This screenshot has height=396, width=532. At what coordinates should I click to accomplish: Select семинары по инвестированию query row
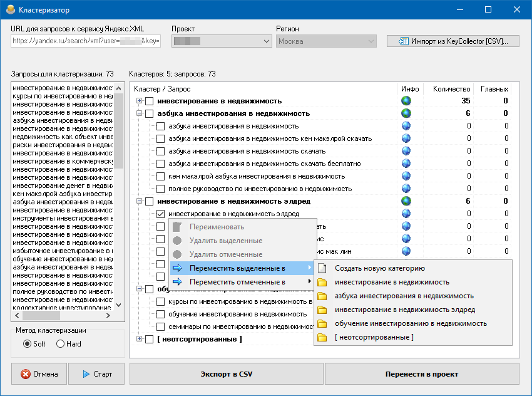point(240,326)
